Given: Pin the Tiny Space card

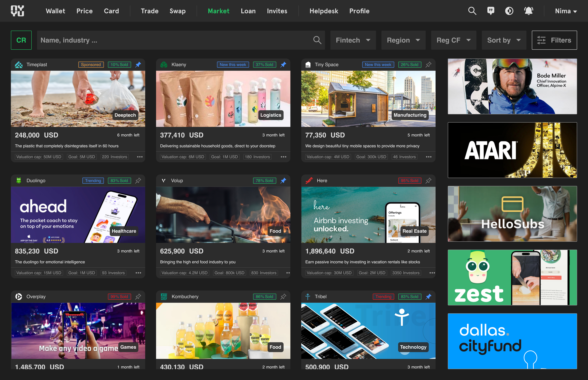Looking at the screenshot, I should [x=429, y=65].
